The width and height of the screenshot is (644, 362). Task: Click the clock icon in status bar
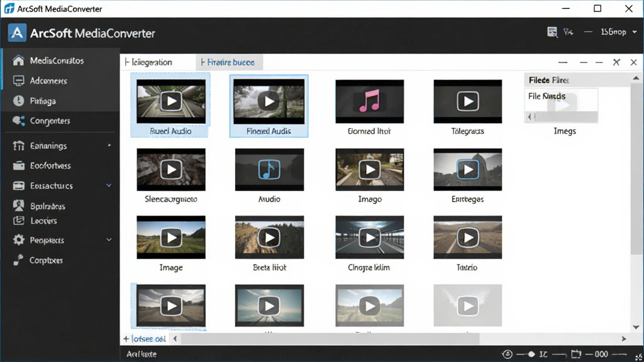coord(508,354)
